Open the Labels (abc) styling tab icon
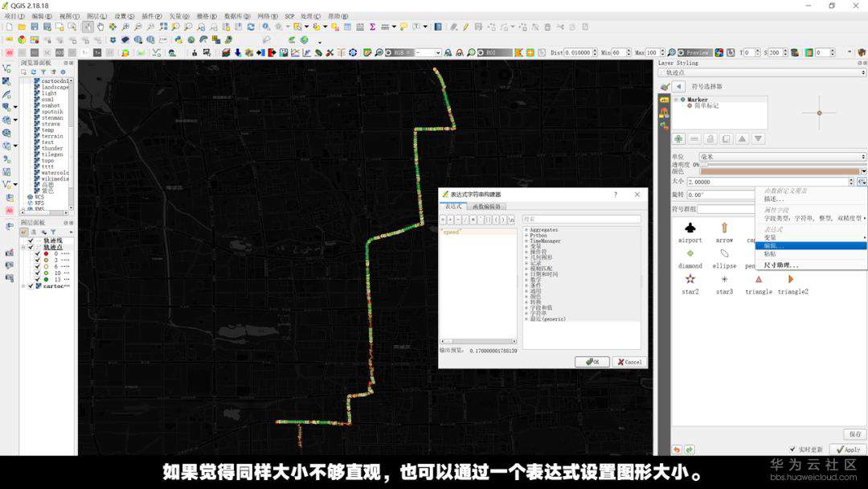 coord(665,100)
